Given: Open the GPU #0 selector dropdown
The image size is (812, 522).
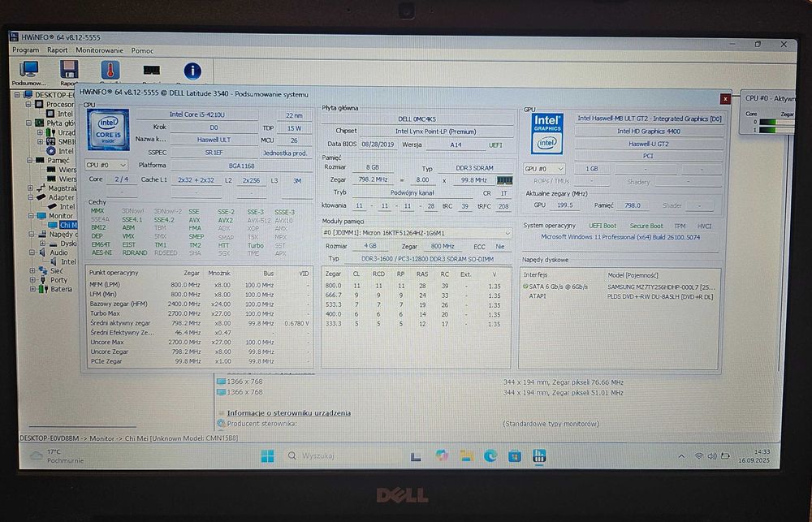Looking at the screenshot, I should click(x=544, y=169).
